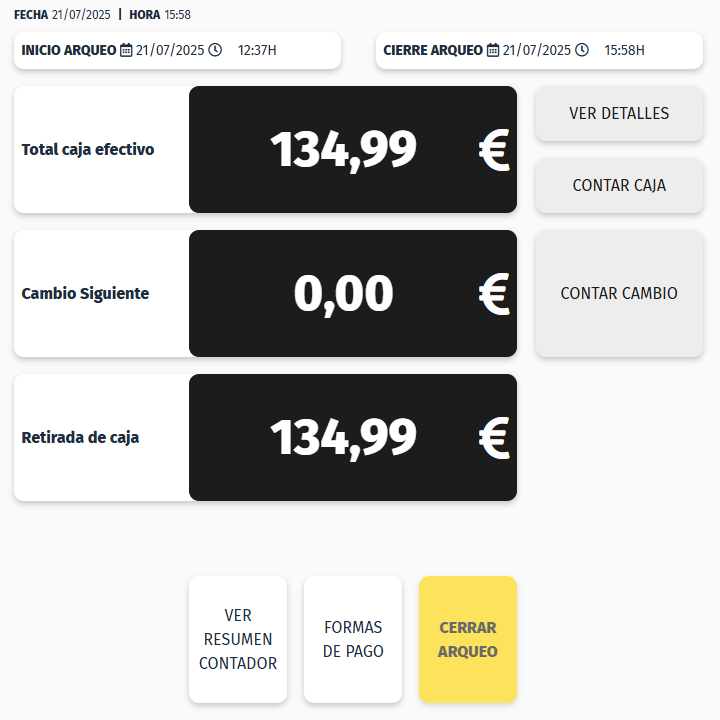Viewport: 720px width, 720px height.
Task: Select the 0,00 Cambio Siguiente amount
Action: [x=343, y=294]
